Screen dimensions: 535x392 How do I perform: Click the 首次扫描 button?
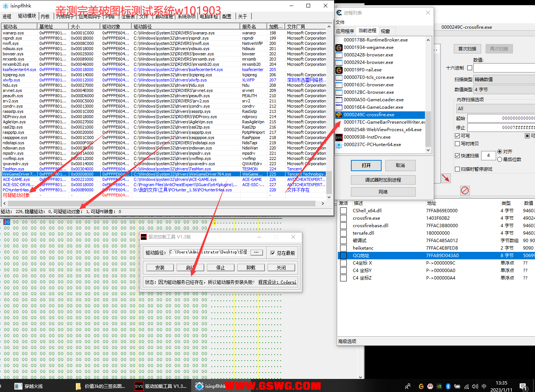pyautogui.click(x=467, y=49)
